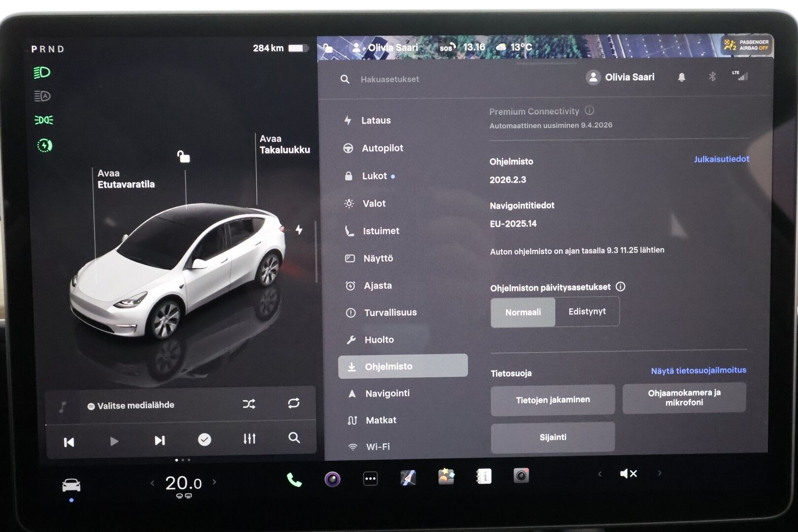Select the Autopilot settings icon
This screenshot has width=798, height=532.
[x=350, y=148]
